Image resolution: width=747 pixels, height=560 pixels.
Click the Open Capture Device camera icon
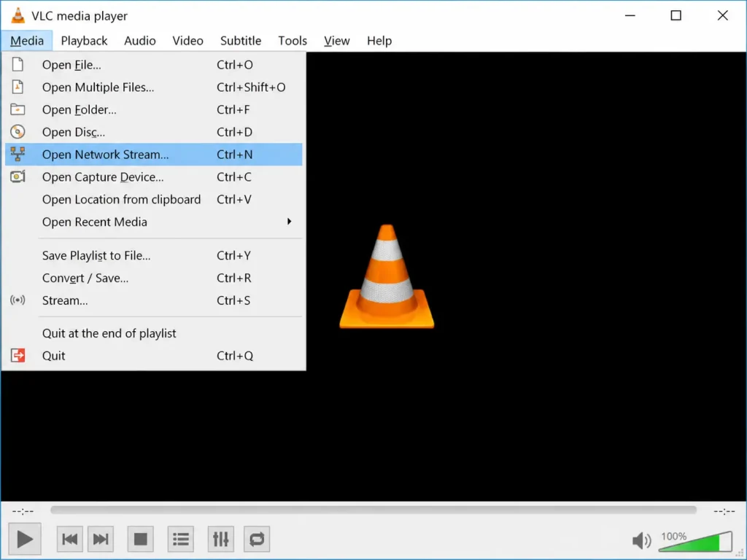pyautogui.click(x=18, y=176)
